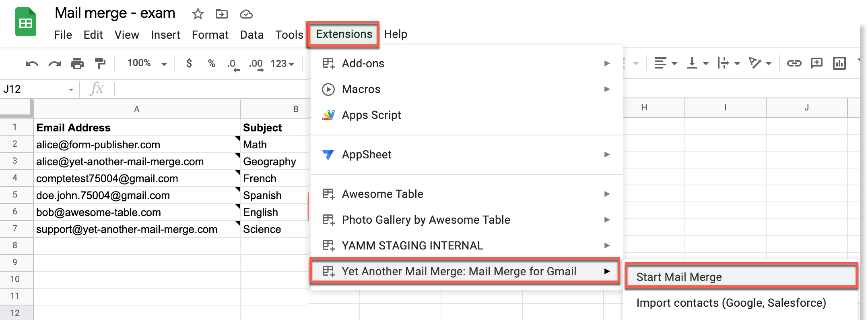Click the Redo icon
The height and width of the screenshot is (320, 868).
[55, 64]
